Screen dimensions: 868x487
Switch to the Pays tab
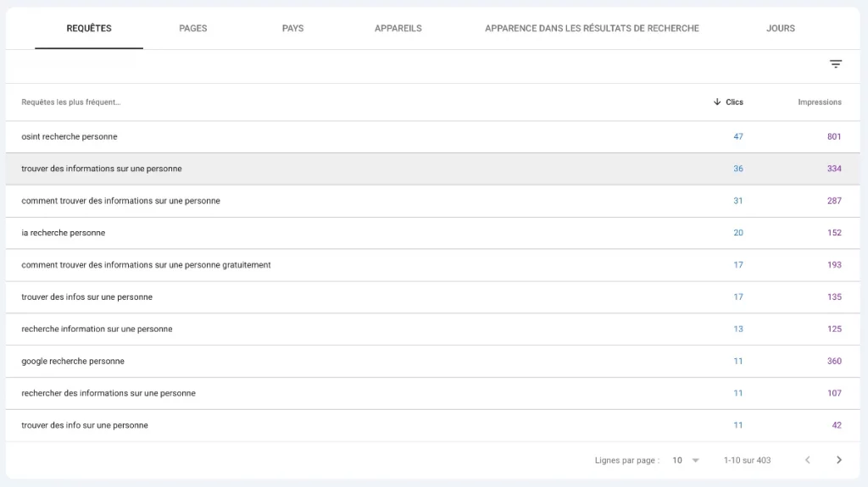(292, 29)
